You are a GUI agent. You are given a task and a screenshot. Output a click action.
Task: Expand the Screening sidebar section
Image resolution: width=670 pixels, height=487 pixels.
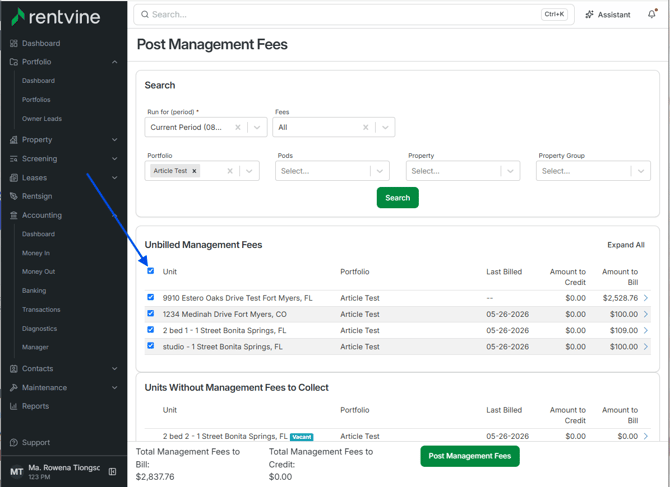click(115, 158)
